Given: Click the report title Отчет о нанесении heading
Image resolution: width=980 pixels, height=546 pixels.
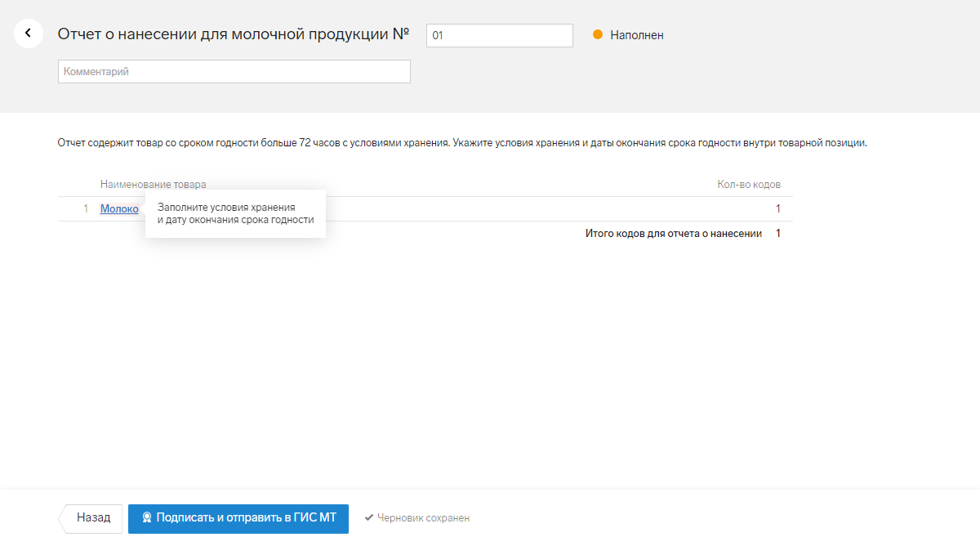Looking at the screenshot, I should coord(234,34).
